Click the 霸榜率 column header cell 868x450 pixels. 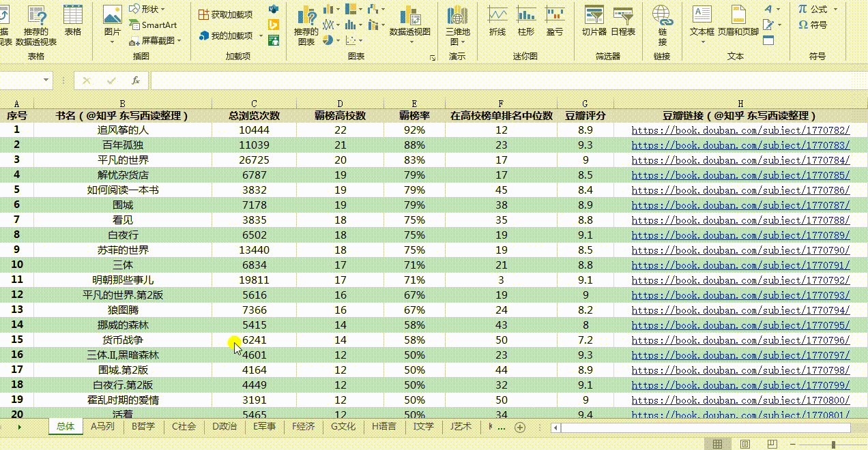tap(414, 116)
